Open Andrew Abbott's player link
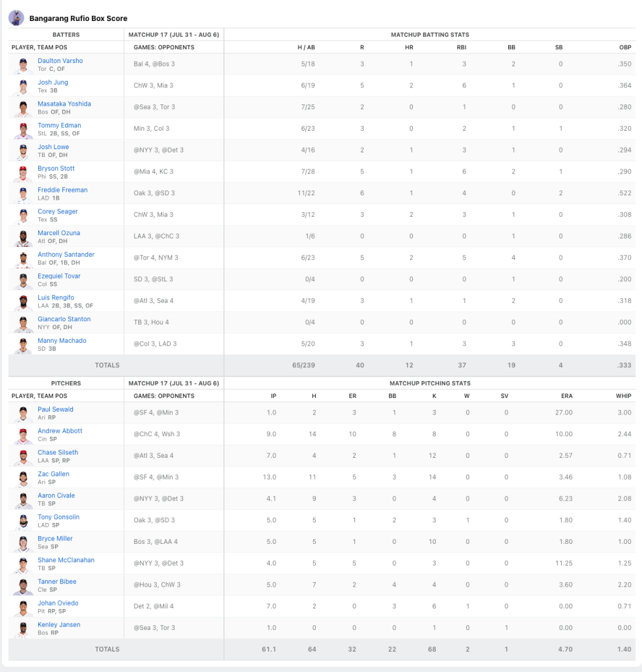Viewport: 642px width, 672px height. (x=60, y=431)
